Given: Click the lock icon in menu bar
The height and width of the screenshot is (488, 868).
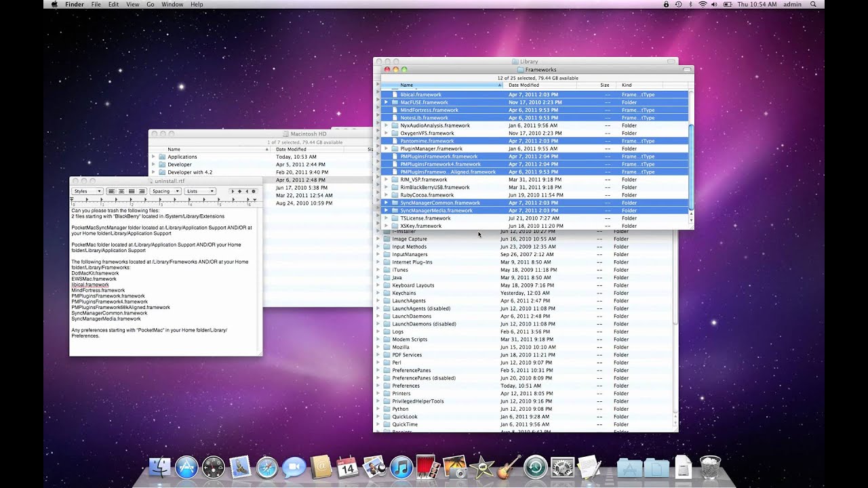Looking at the screenshot, I should tap(667, 4).
